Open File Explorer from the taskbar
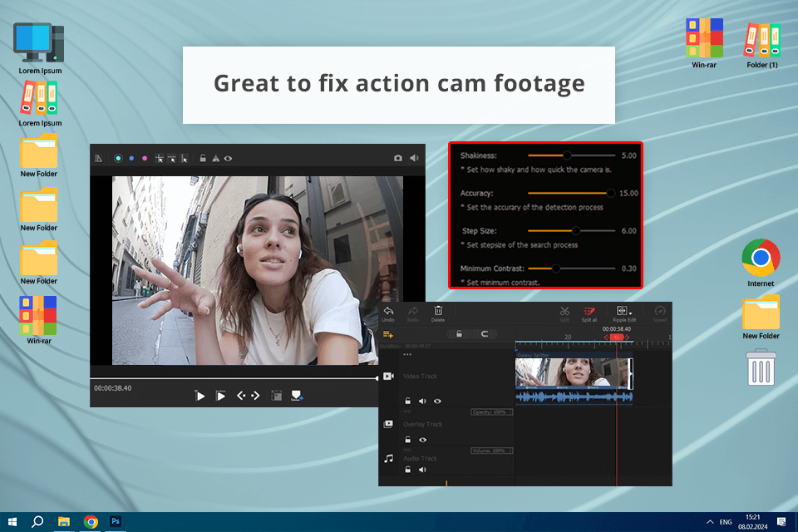The width and height of the screenshot is (798, 532). click(x=64, y=522)
